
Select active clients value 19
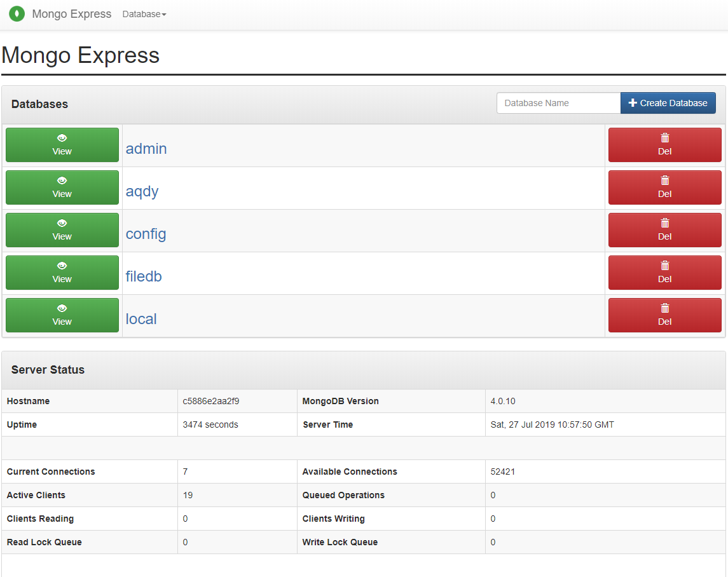pyautogui.click(x=188, y=495)
